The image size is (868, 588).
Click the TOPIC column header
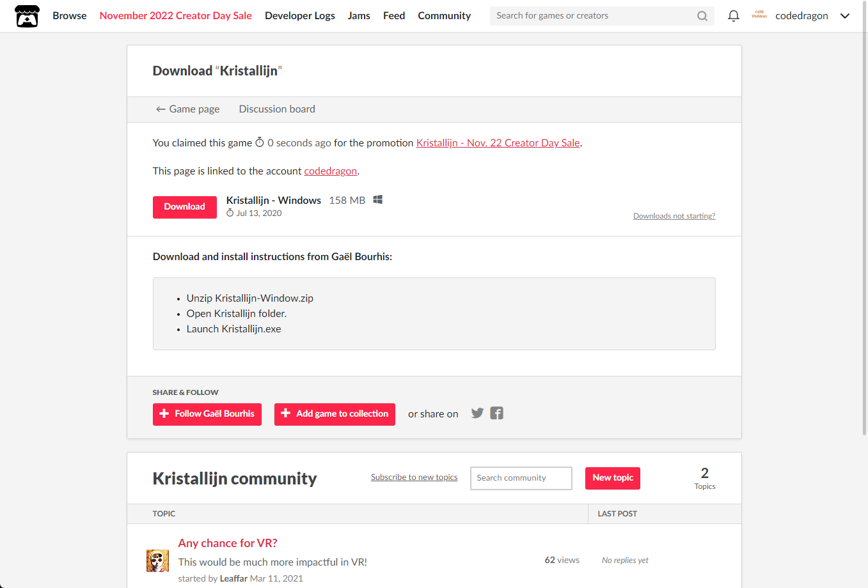[x=164, y=514]
